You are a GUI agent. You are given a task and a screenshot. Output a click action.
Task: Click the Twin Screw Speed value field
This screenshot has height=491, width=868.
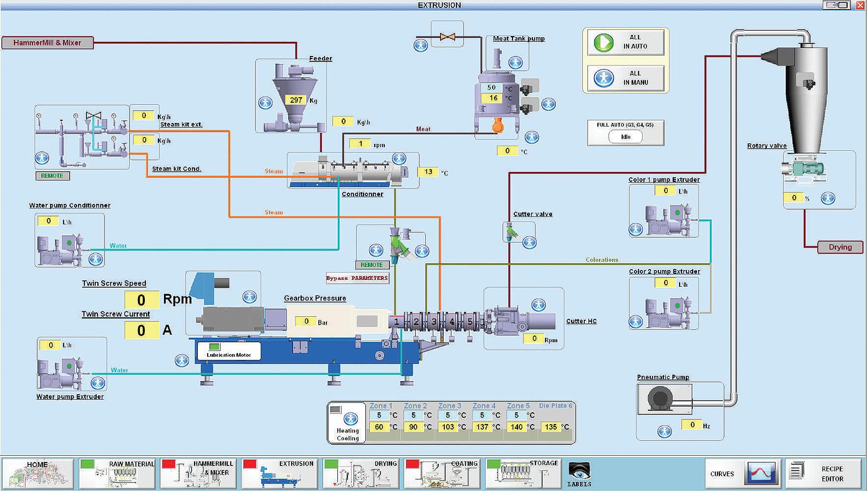(x=141, y=300)
